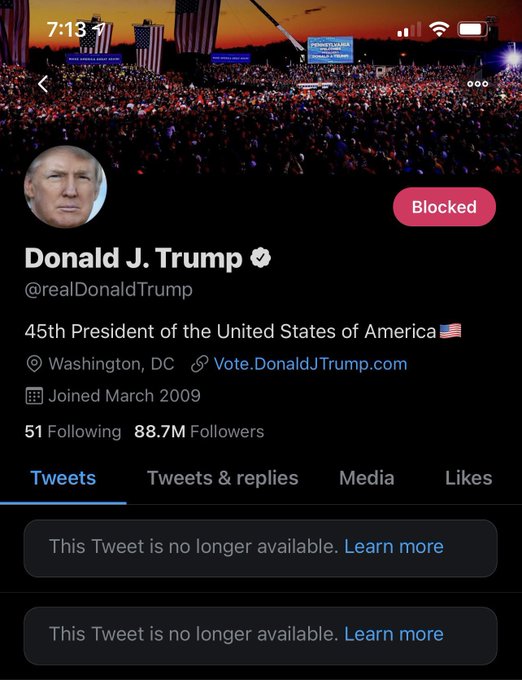
Task: Open the profile picture thumbnail
Action: pyautogui.click(x=65, y=187)
